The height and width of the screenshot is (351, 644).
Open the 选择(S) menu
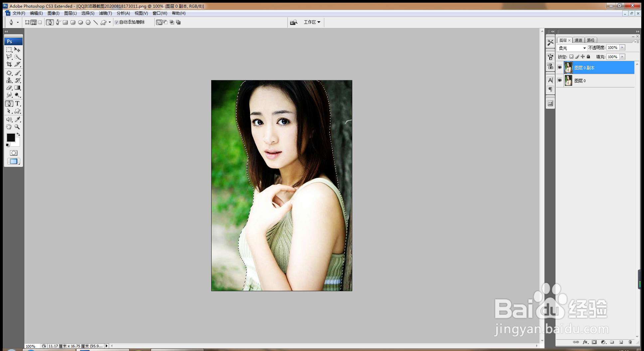88,13
